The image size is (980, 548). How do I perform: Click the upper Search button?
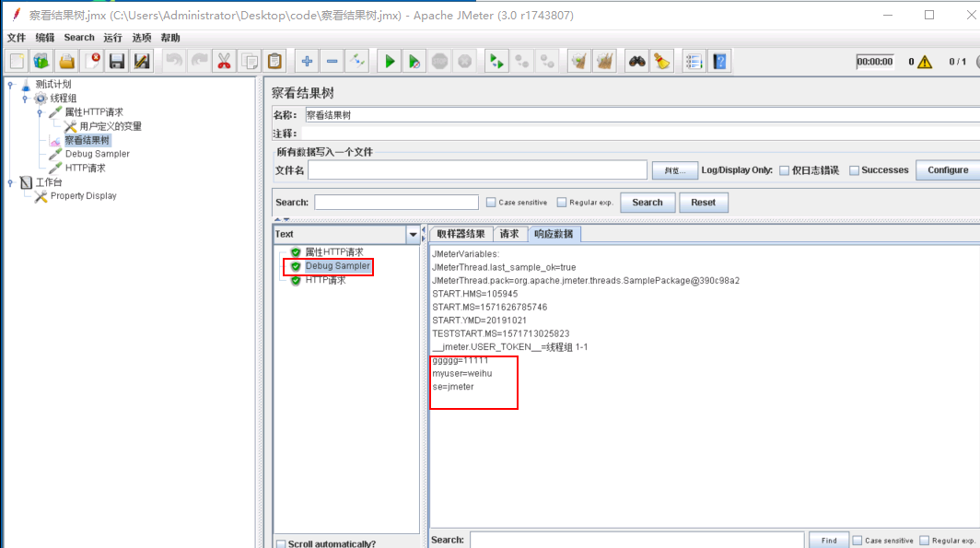point(647,203)
